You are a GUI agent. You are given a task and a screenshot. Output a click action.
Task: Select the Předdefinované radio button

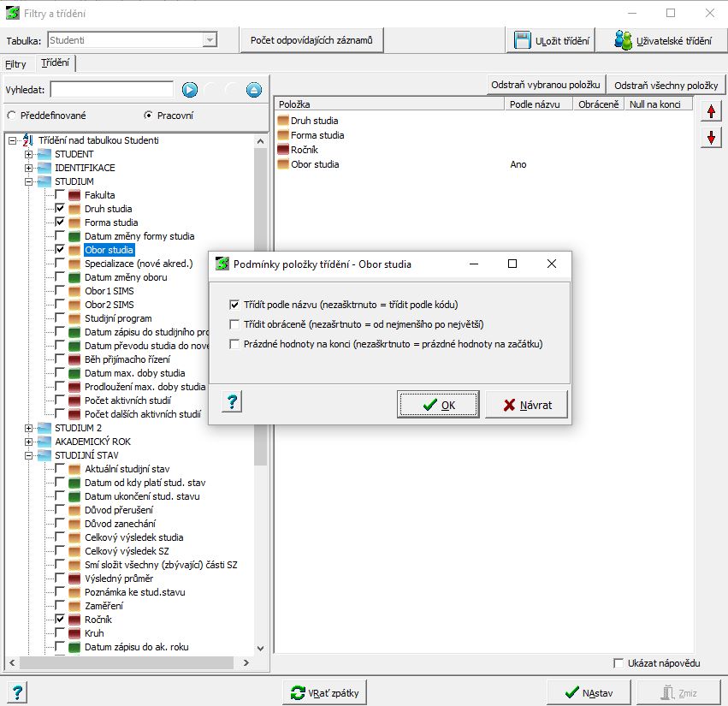[x=12, y=116]
